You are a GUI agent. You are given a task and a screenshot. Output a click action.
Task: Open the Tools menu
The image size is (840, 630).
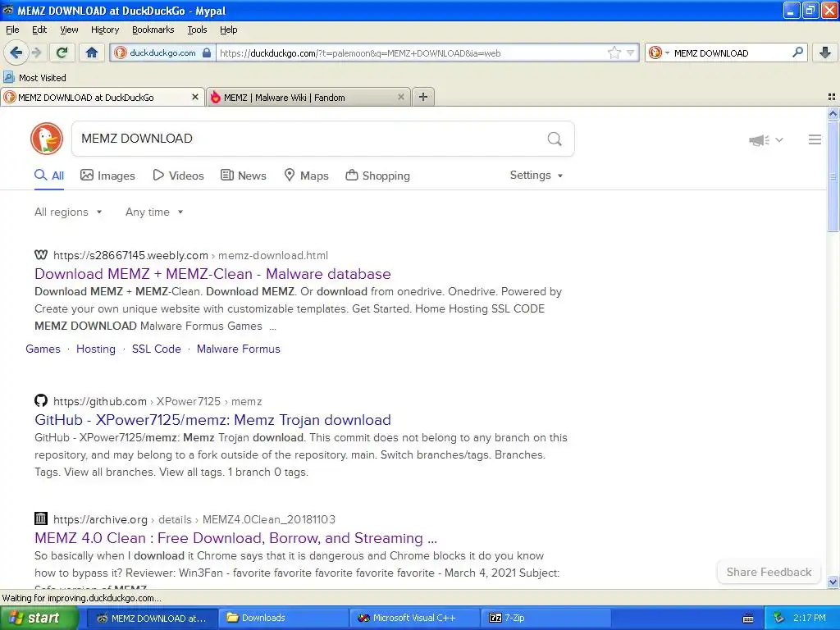197,30
